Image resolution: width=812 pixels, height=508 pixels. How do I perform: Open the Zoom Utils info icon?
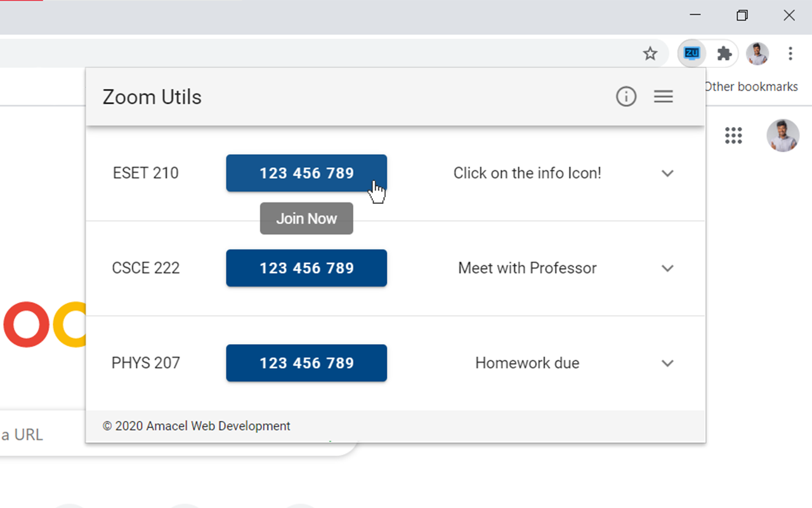(x=626, y=97)
